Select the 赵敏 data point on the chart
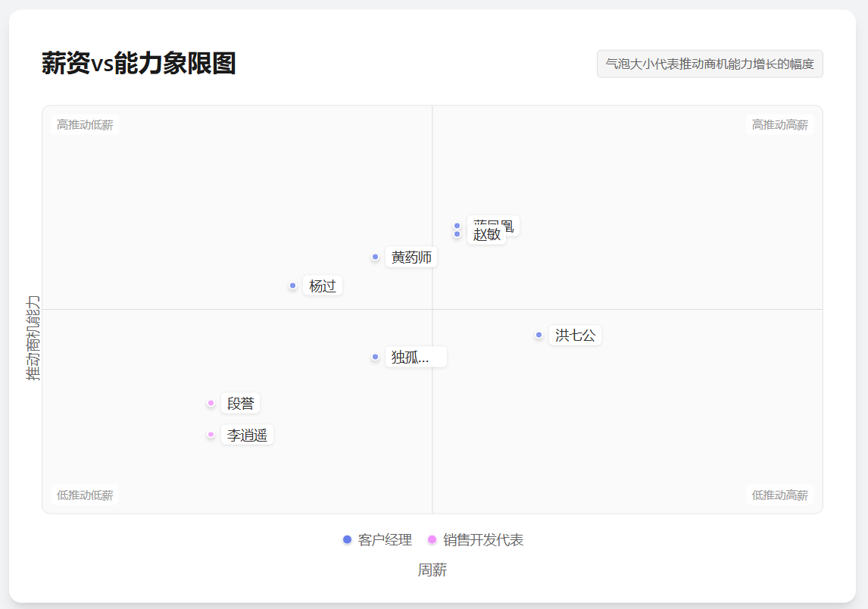Viewport: 868px width, 609px height. point(457,234)
